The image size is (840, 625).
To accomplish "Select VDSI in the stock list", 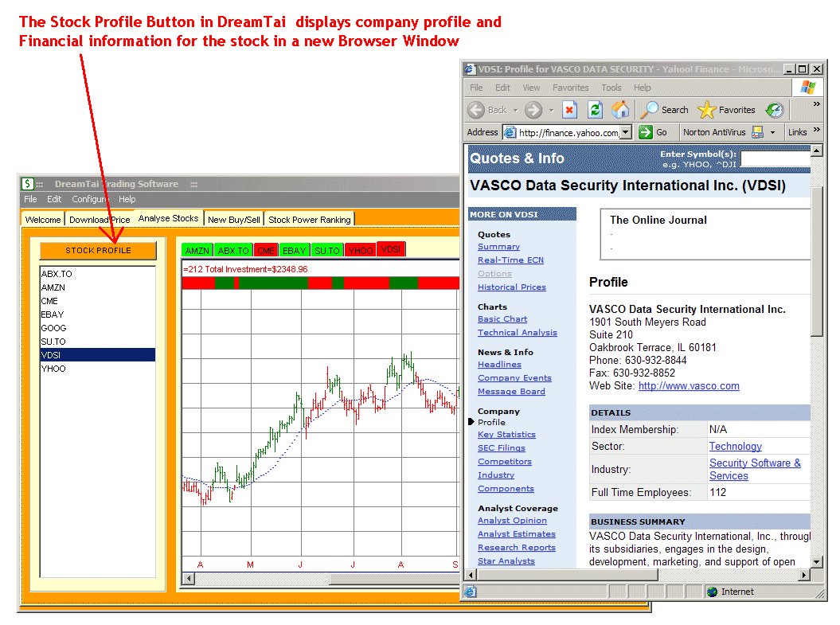I will tap(98, 355).
